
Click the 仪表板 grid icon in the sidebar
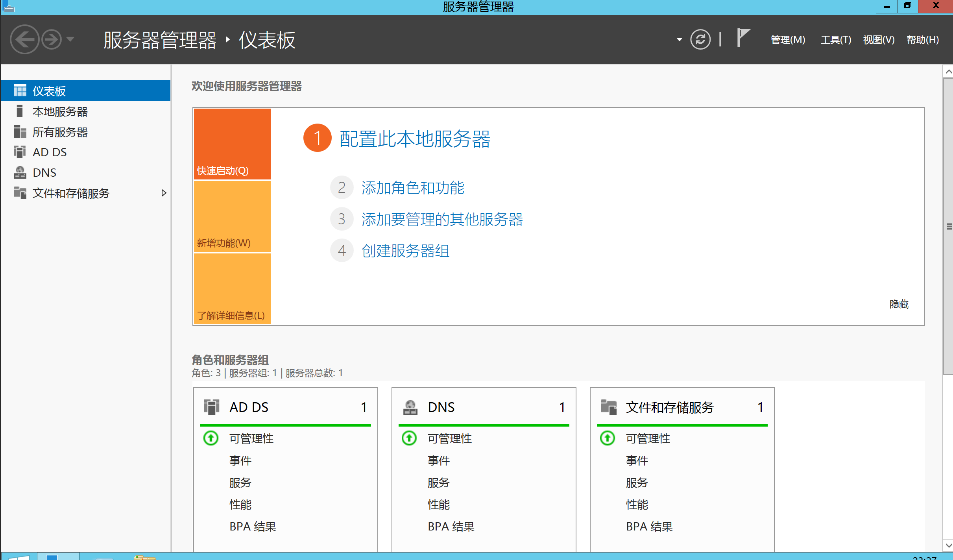point(20,91)
